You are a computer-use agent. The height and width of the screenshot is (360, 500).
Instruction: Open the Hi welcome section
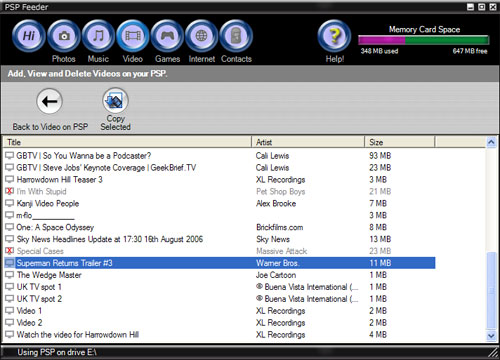[29, 36]
